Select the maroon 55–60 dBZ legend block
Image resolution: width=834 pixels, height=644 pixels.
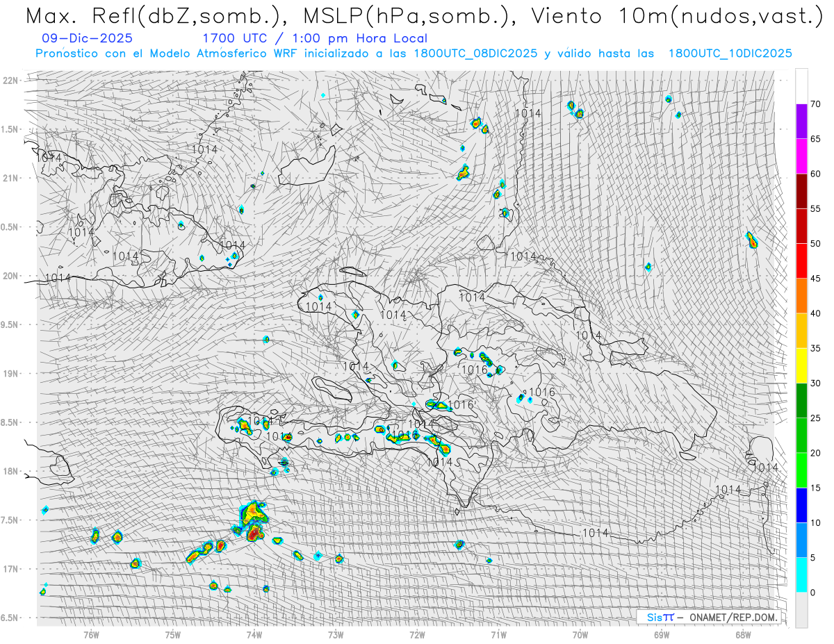801,191
